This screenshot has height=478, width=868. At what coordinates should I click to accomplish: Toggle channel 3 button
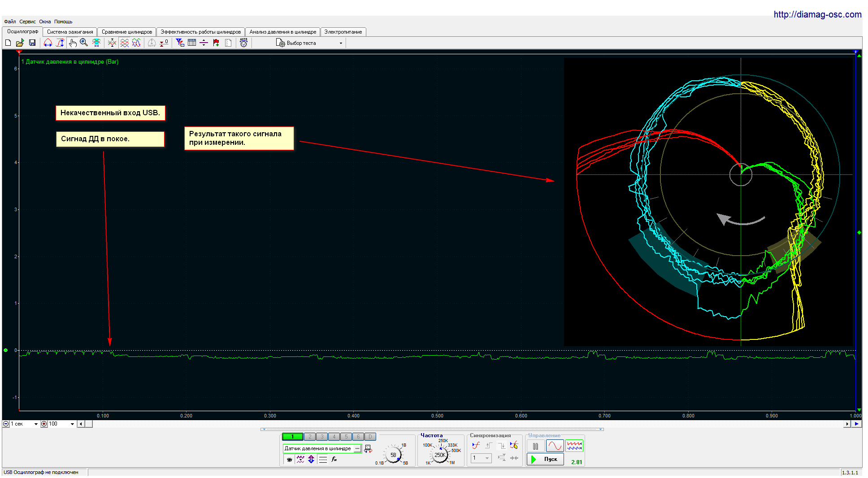tap(322, 436)
